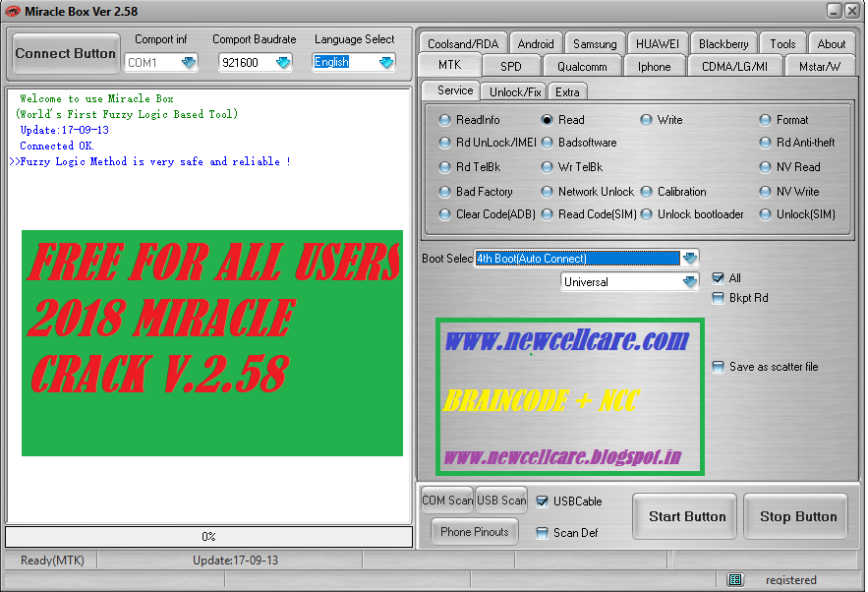
Task: Open the Comport Baudrate 921600 dropdown
Action: pos(283,63)
